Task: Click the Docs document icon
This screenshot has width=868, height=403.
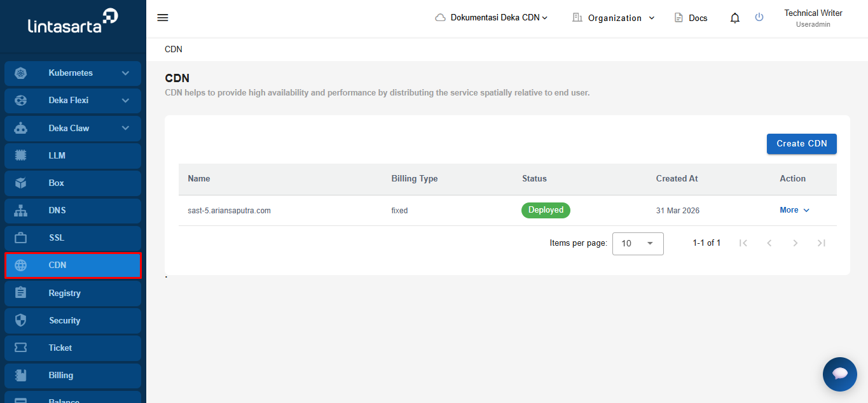Action: (679, 18)
